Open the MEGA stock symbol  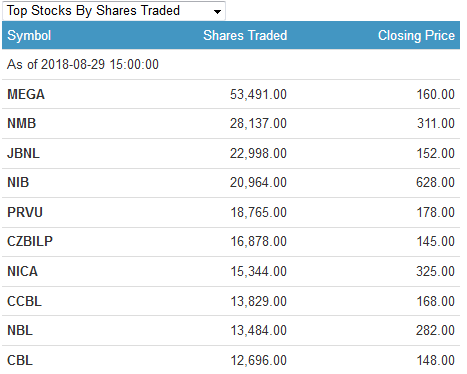(x=26, y=94)
